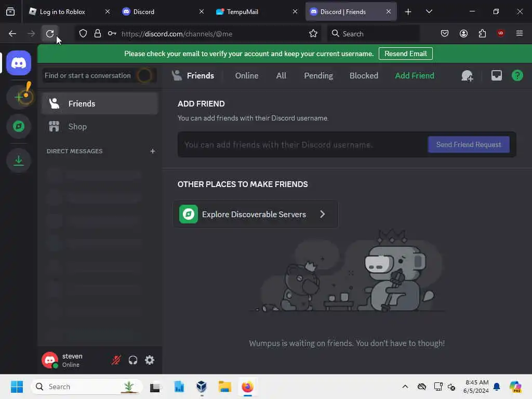Click the arrow chevron on Explore Discoverable Servers
This screenshot has height=399, width=532.
[x=322, y=214]
